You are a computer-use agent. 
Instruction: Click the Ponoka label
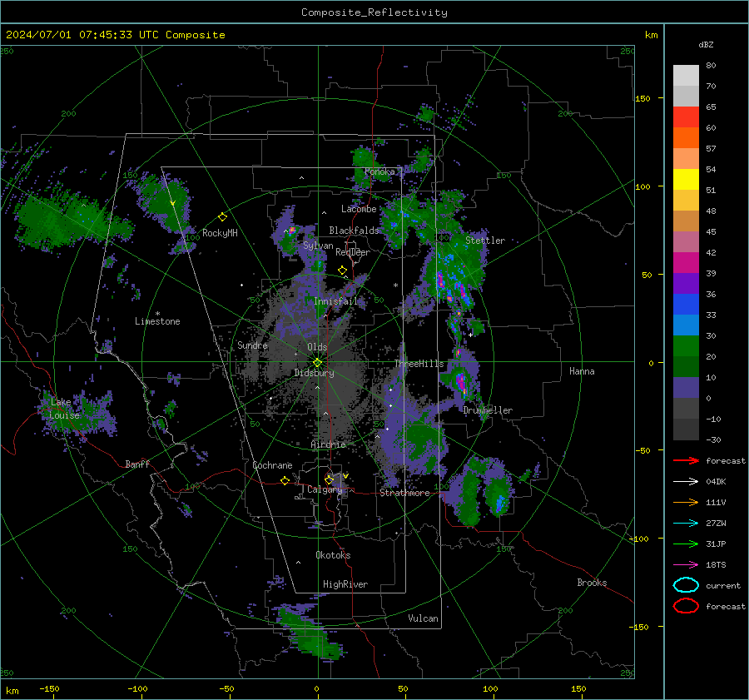tap(379, 171)
